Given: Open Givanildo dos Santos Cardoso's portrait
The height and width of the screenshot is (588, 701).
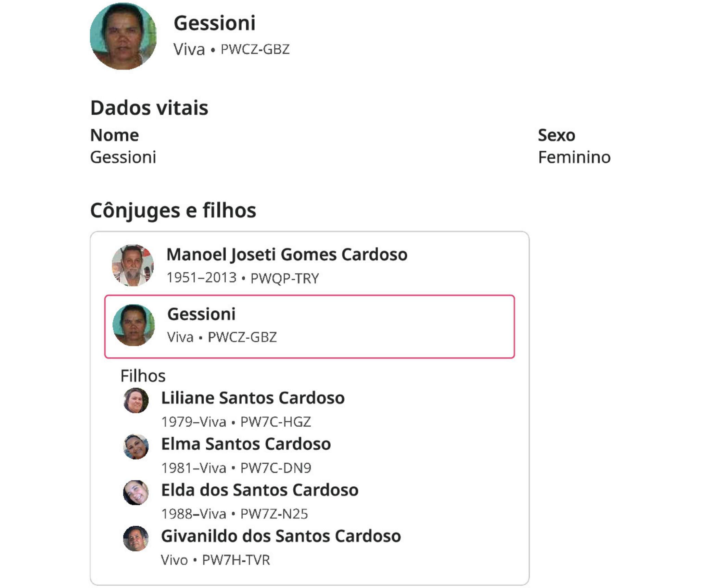Looking at the screenshot, I should (136, 539).
